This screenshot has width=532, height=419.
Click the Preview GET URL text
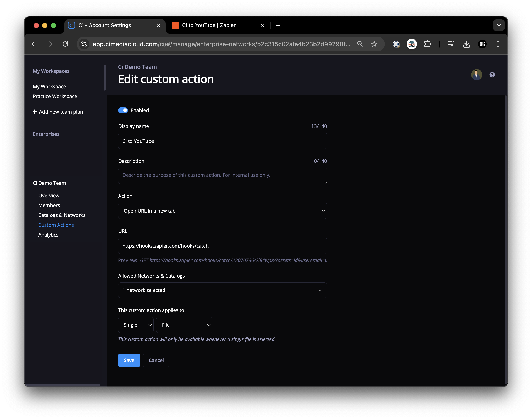click(x=233, y=260)
